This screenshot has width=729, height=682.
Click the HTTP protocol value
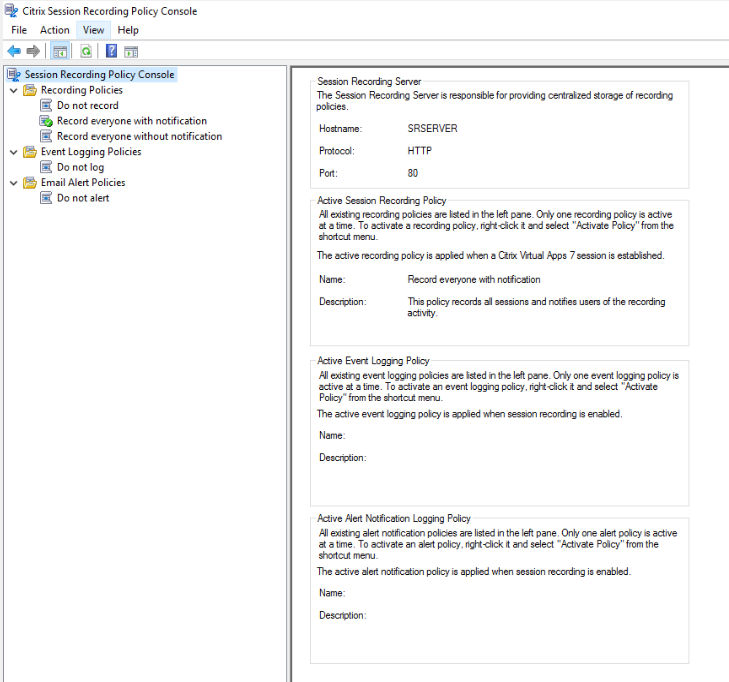tap(420, 151)
